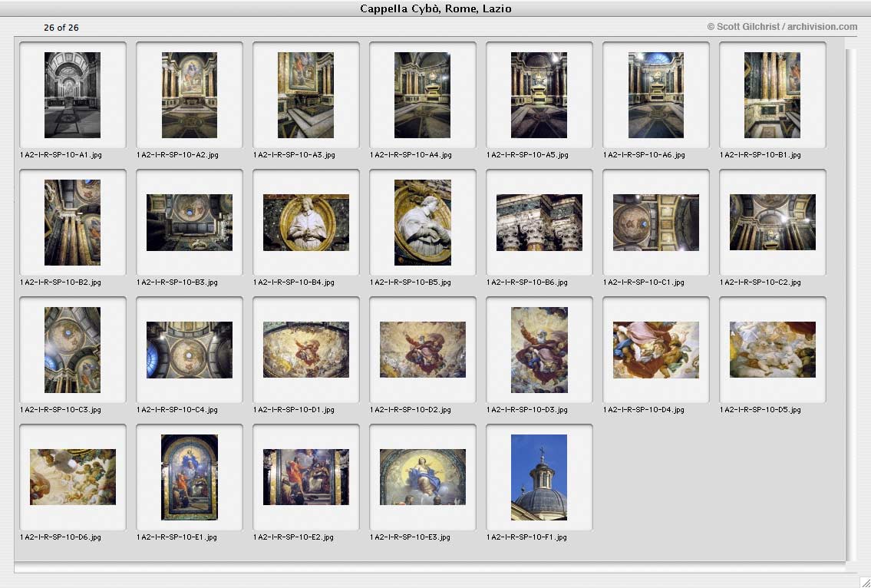Click the Scott Gilchrist / archivision.com credit
The width and height of the screenshot is (871, 588).
click(x=782, y=27)
